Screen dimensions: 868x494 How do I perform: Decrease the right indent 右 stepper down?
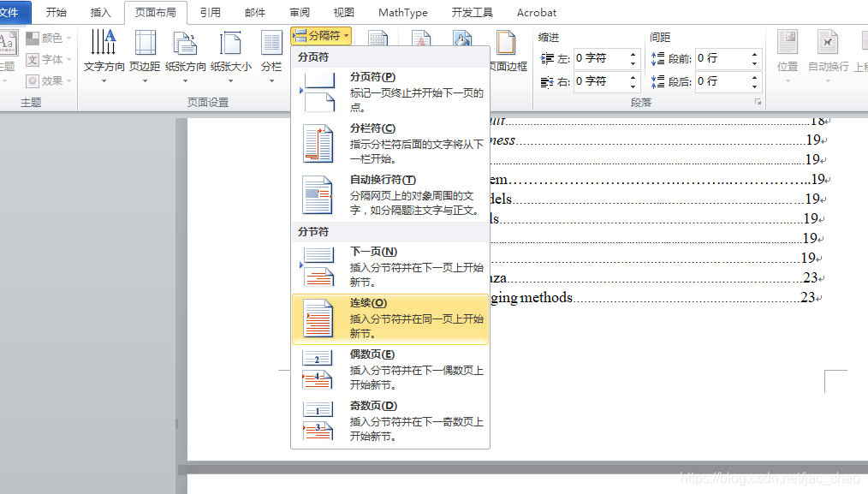click(x=633, y=86)
